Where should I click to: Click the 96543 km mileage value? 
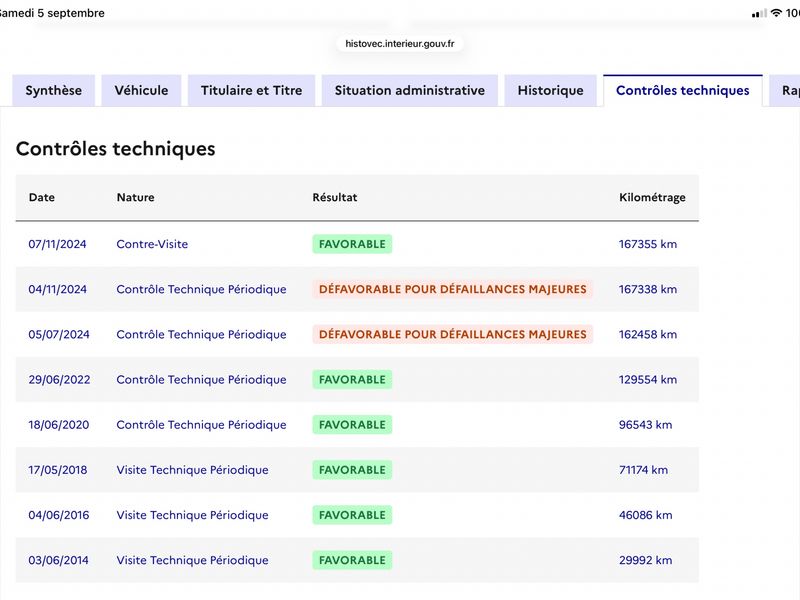645,424
